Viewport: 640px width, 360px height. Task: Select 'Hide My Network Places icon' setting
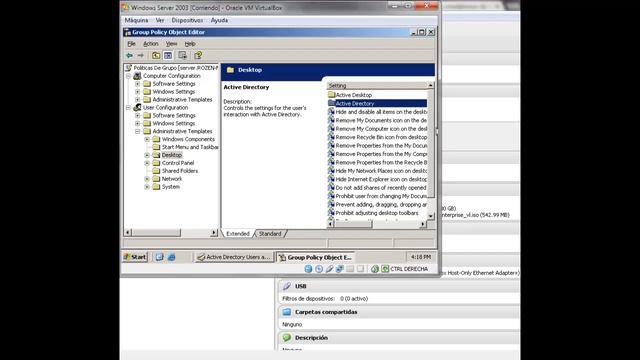pos(377,171)
